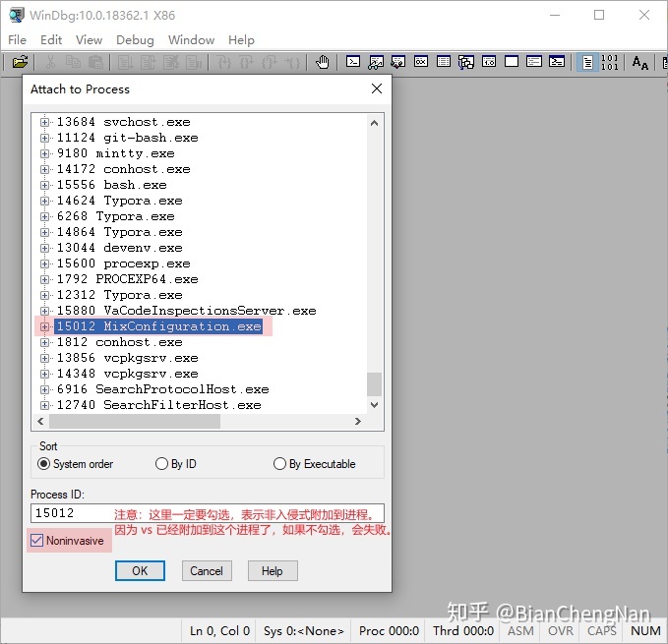The width and height of the screenshot is (668, 644).
Task: Click the Help button in dialog
Action: pos(273,571)
